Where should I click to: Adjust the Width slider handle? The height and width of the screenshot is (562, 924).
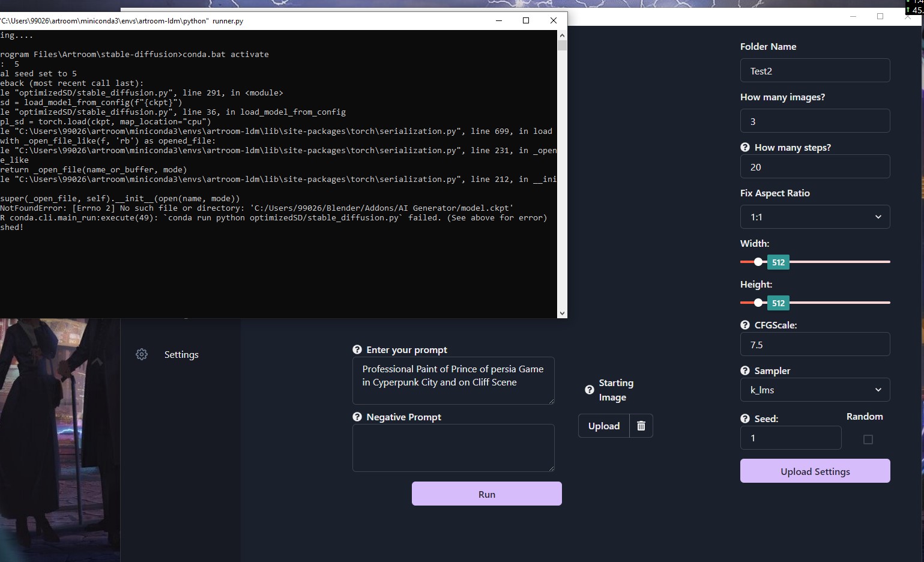tap(758, 262)
